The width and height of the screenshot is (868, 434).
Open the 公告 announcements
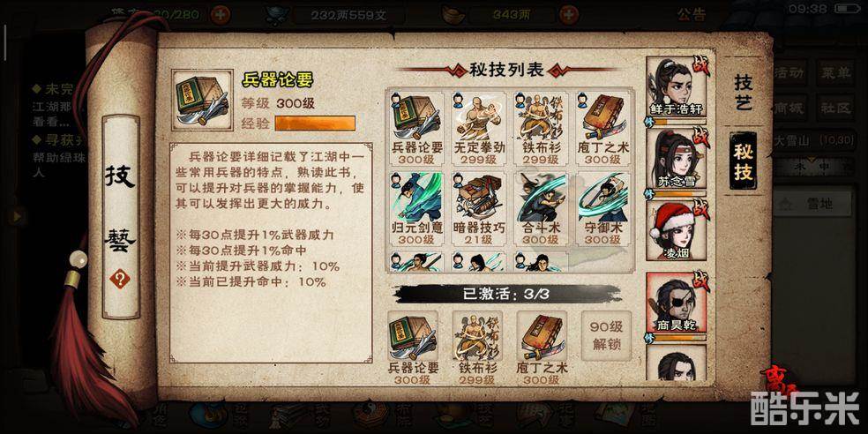692,14
